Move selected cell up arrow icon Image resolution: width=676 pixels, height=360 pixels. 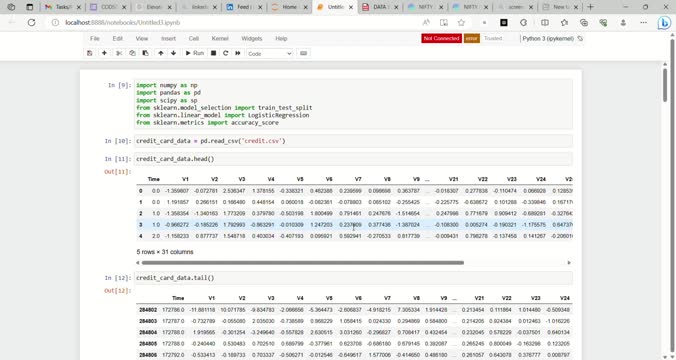pos(161,53)
